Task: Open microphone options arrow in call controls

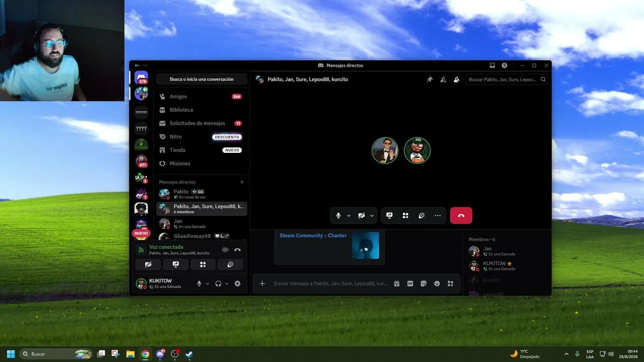Action: (x=349, y=215)
